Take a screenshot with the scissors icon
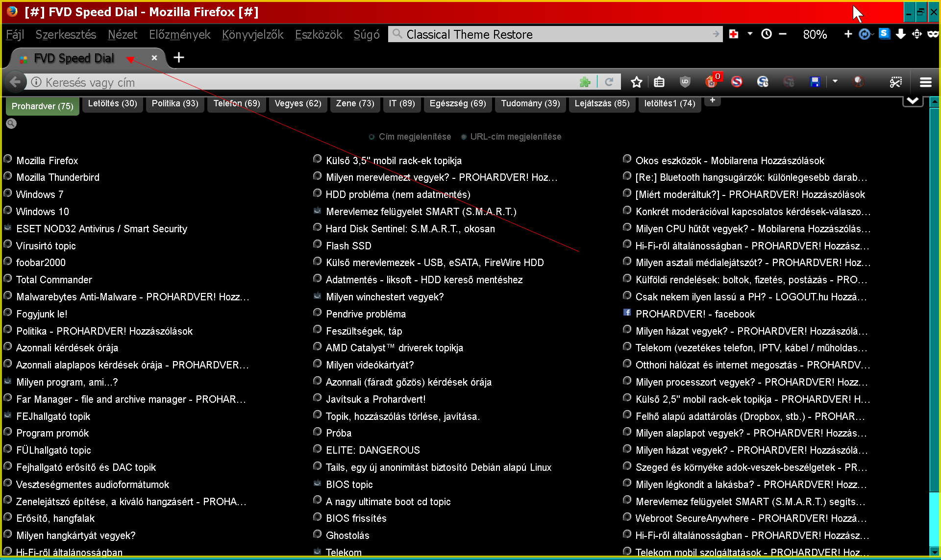The width and height of the screenshot is (941, 560). point(896,82)
